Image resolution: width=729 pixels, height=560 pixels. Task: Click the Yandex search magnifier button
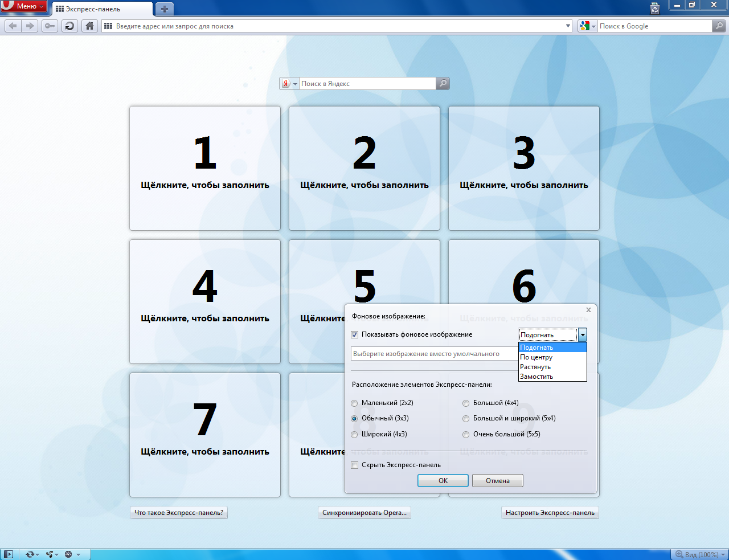(443, 84)
